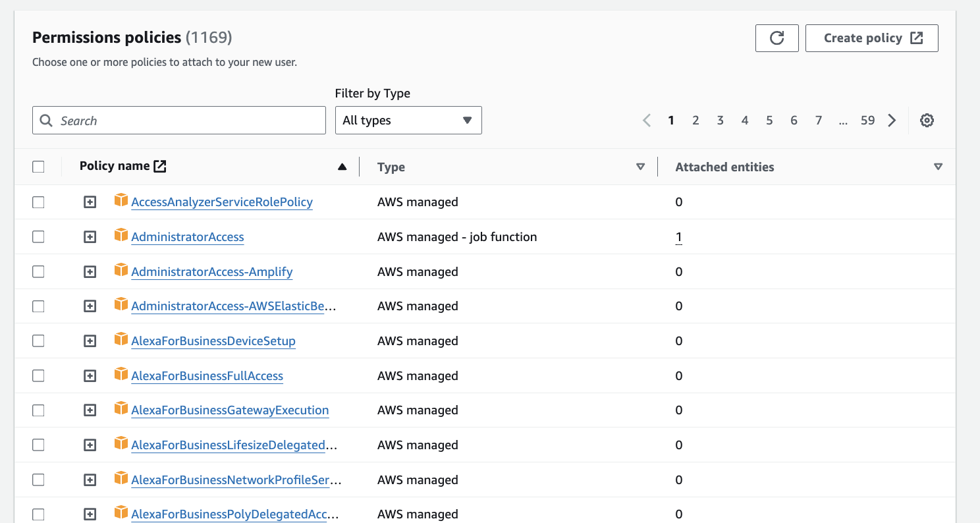
Task: Click the orange policy icon beside AlexaForBusinessFullAccess
Action: (x=121, y=374)
